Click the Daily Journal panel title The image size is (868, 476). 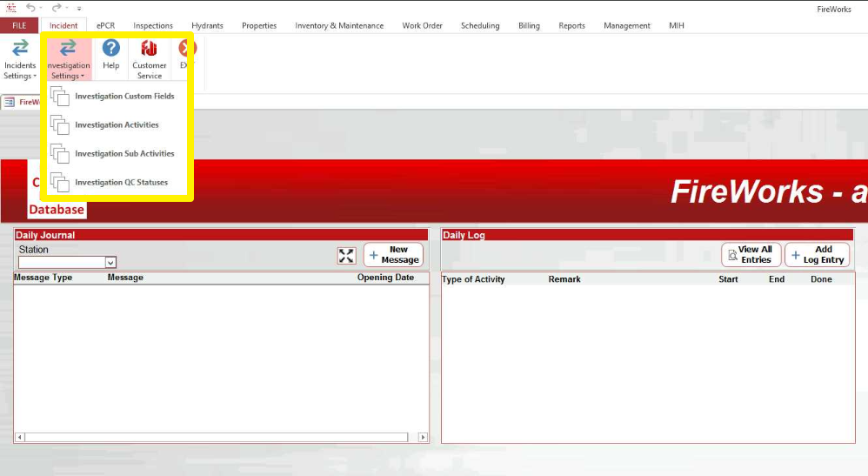coord(45,235)
